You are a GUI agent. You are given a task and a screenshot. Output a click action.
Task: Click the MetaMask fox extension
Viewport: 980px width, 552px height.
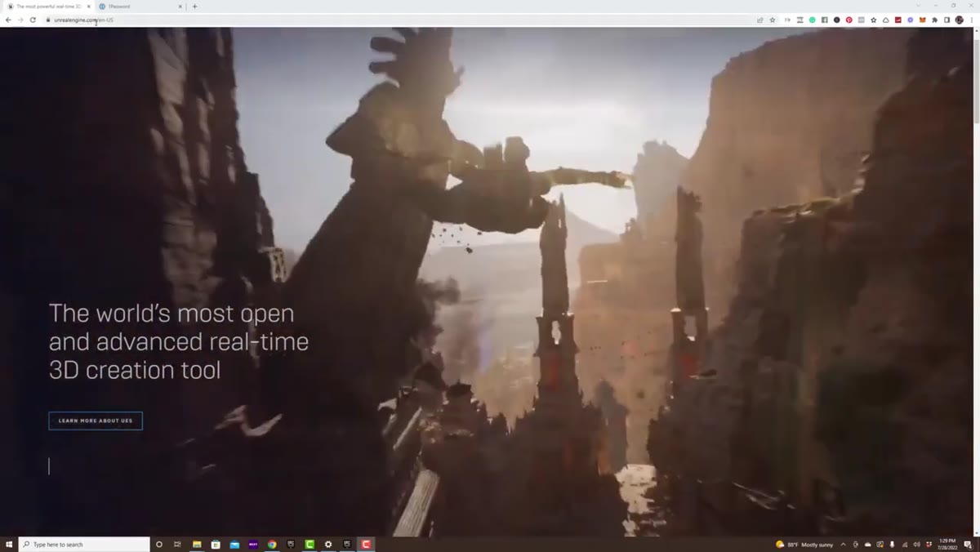pyautogui.click(x=923, y=20)
